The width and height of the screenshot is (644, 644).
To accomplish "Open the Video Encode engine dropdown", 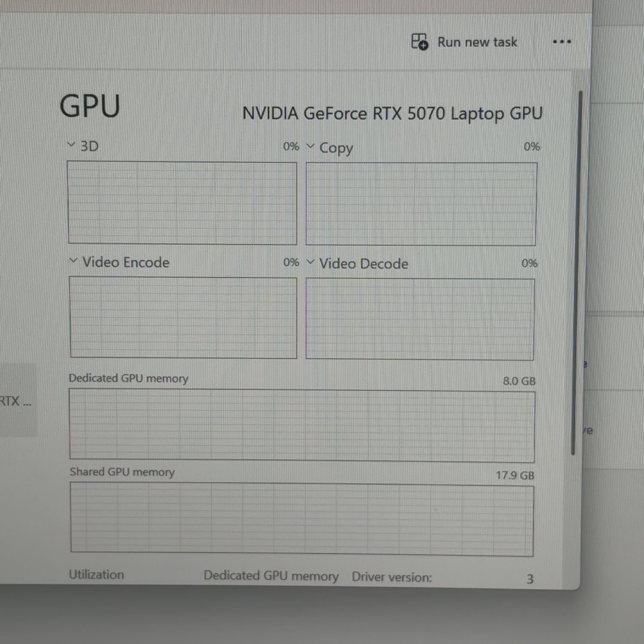I will tap(73, 261).
